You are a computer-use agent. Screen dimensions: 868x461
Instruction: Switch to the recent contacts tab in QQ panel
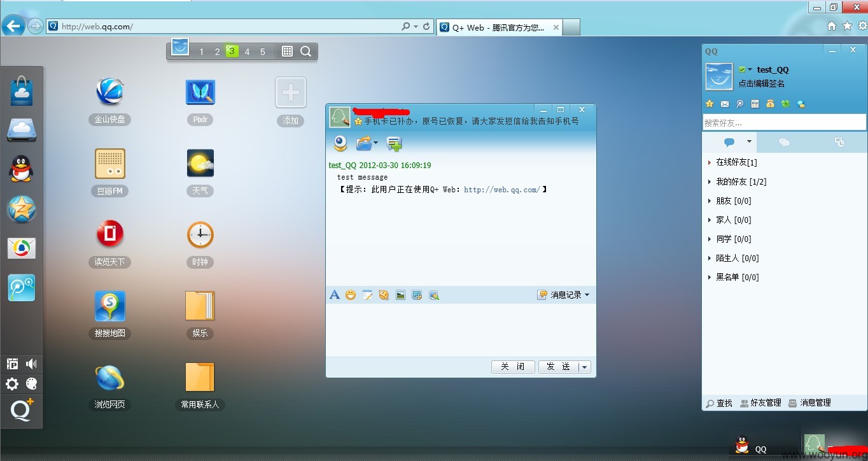point(839,142)
